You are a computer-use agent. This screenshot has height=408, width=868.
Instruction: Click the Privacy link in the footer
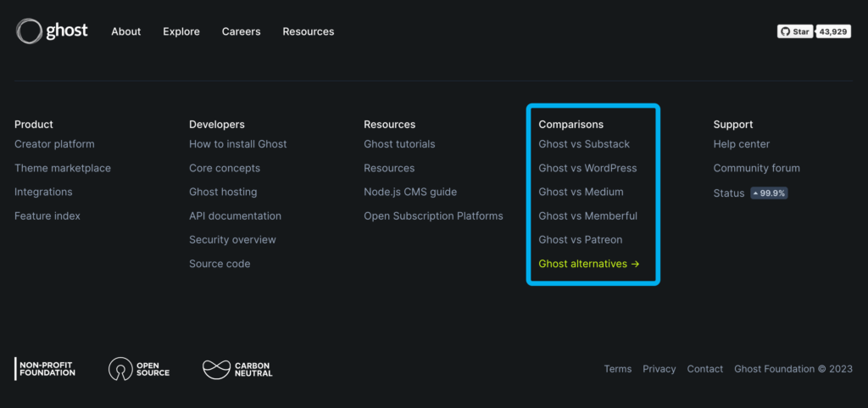659,369
